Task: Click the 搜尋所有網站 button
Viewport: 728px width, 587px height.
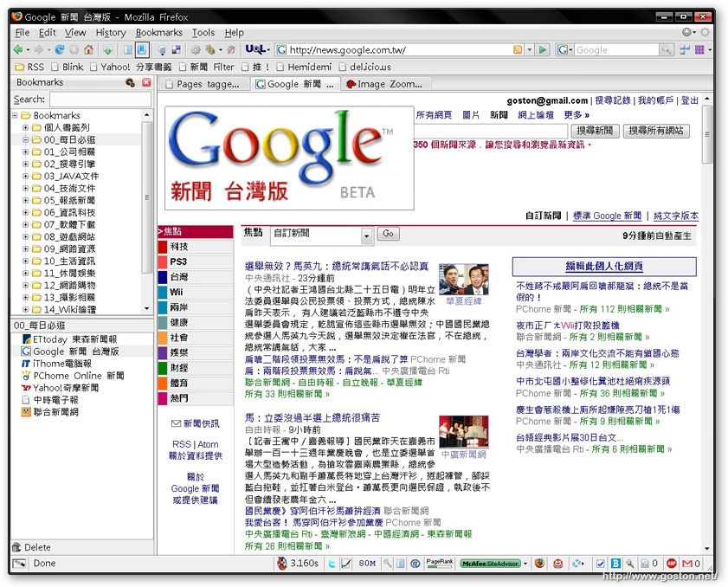Action: [x=656, y=131]
